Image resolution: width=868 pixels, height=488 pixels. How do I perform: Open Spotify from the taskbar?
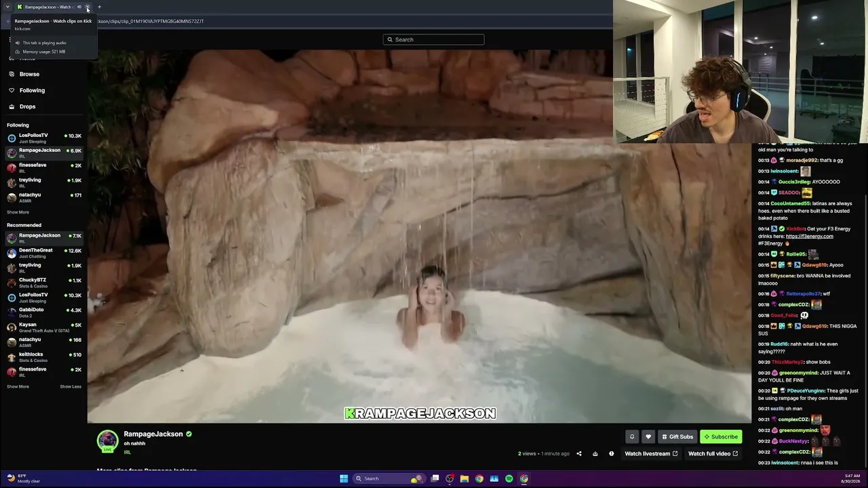pos(509,479)
